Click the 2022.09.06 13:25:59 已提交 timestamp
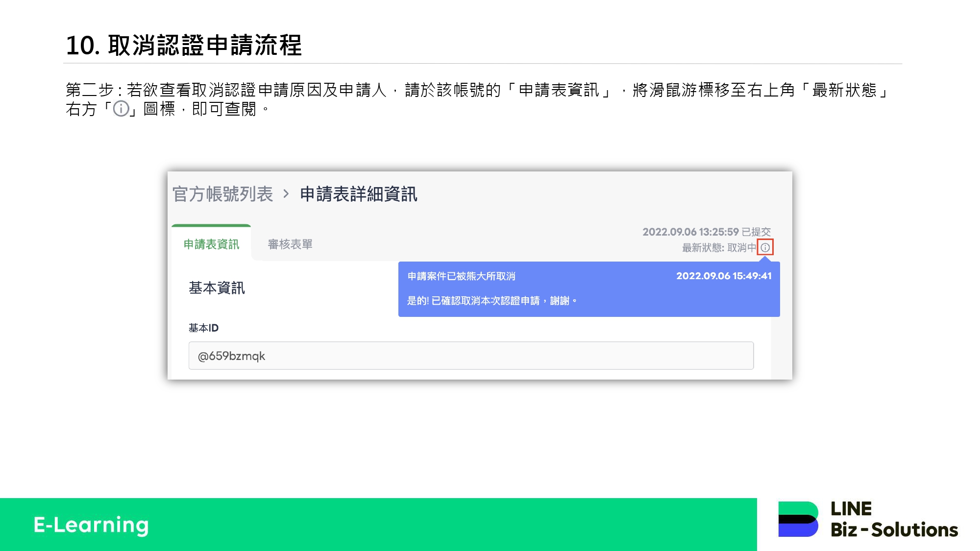Screen dimensions: 980x551 pos(706,232)
